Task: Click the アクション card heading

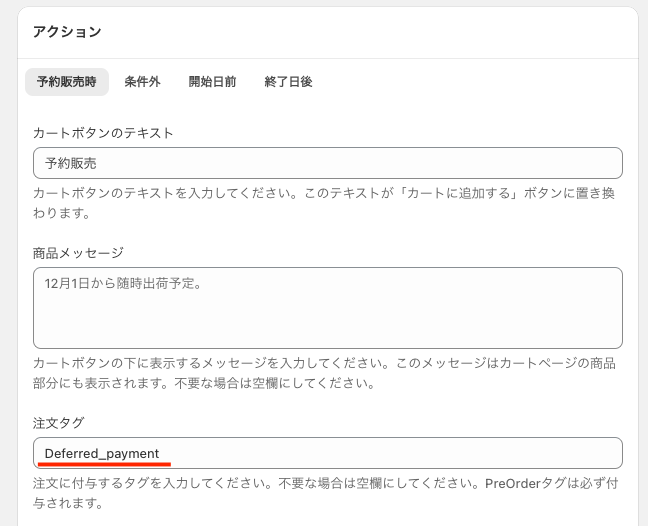Action: tap(67, 31)
